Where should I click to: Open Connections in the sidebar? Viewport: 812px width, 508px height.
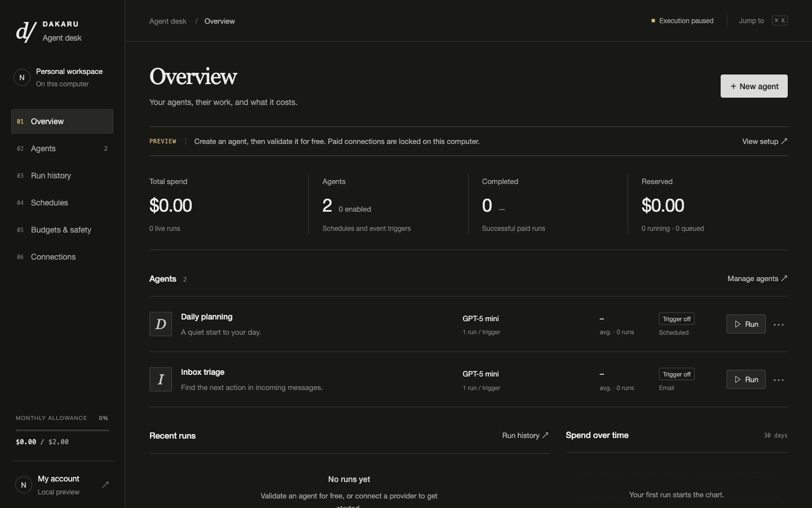(62, 257)
